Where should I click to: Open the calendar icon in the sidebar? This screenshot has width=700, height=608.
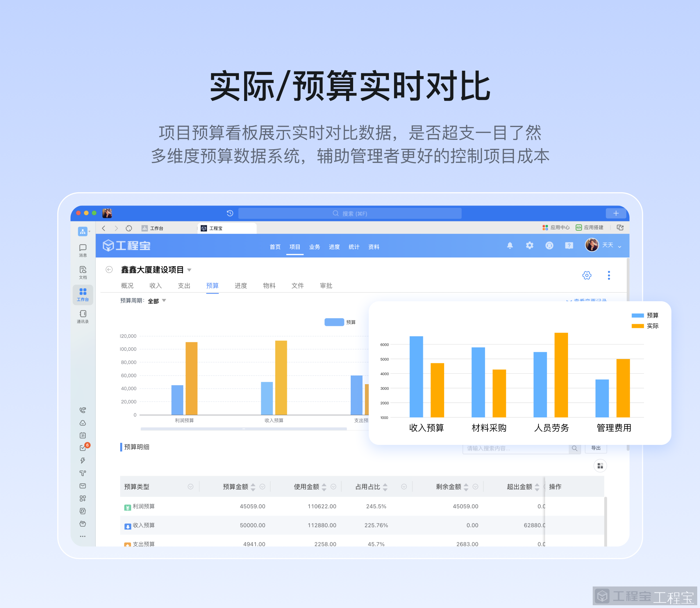pos(83,436)
